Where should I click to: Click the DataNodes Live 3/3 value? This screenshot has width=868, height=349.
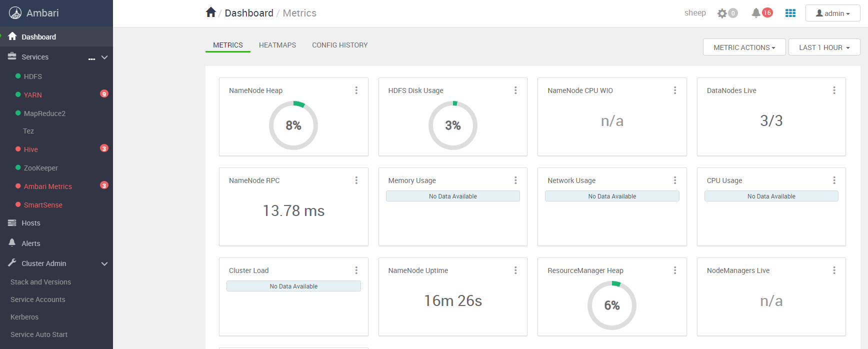[771, 120]
